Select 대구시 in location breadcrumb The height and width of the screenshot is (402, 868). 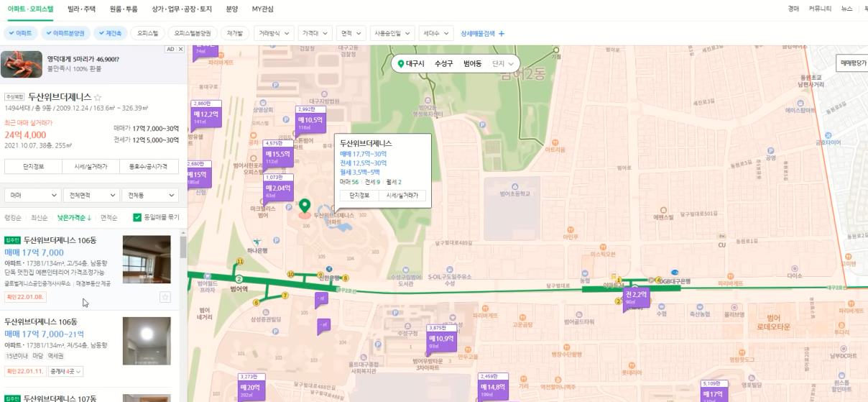coord(415,63)
